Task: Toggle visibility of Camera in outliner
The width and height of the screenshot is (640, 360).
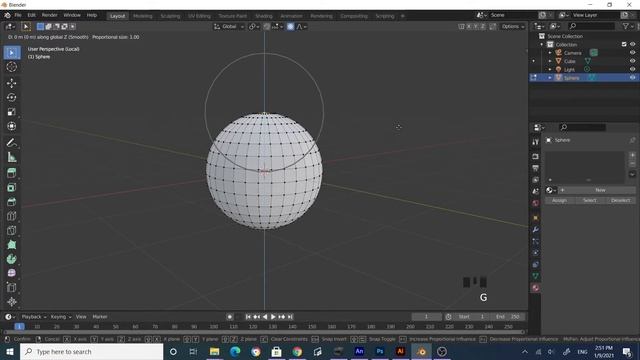Action: tap(632, 53)
